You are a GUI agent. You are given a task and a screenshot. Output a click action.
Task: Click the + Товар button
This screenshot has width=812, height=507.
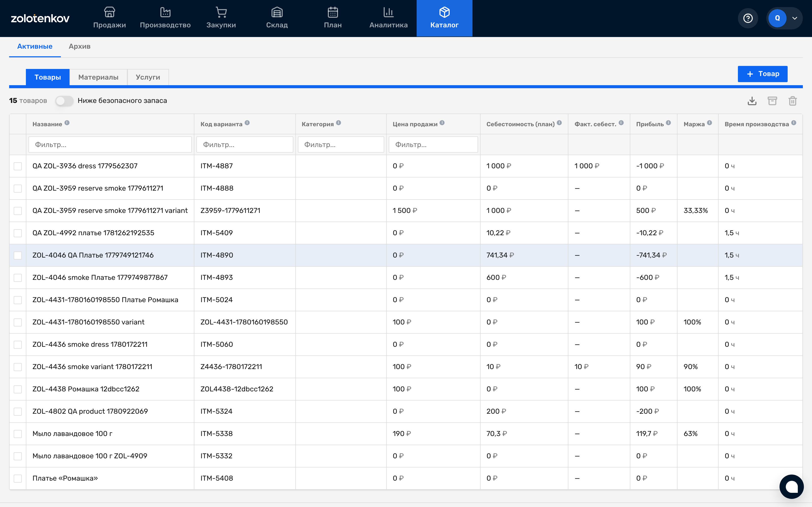(762, 74)
